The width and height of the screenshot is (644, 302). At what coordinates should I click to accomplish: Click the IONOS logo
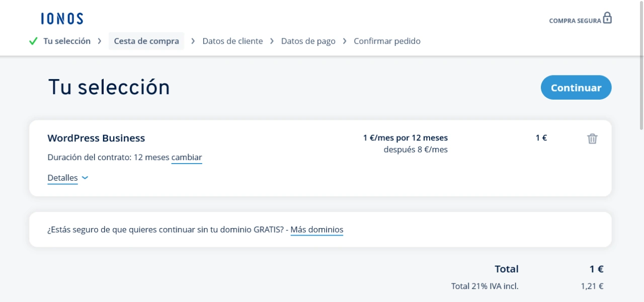tap(62, 19)
